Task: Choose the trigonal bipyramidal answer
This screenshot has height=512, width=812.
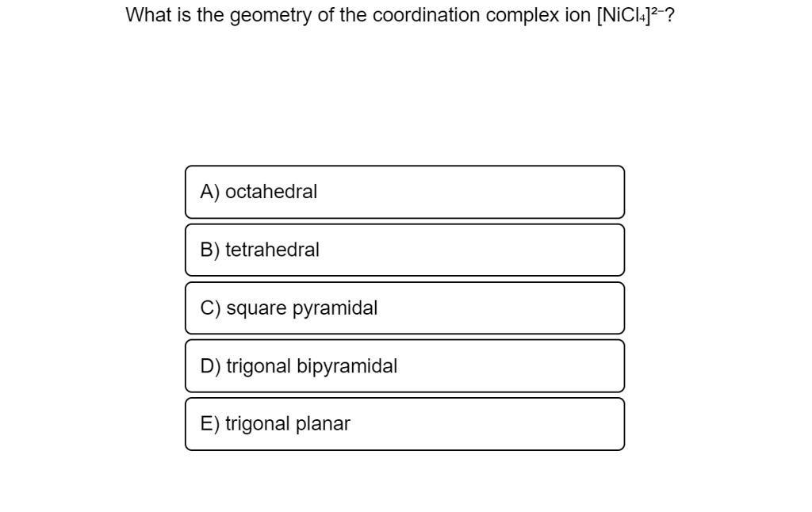Action: [x=404, y=365]
